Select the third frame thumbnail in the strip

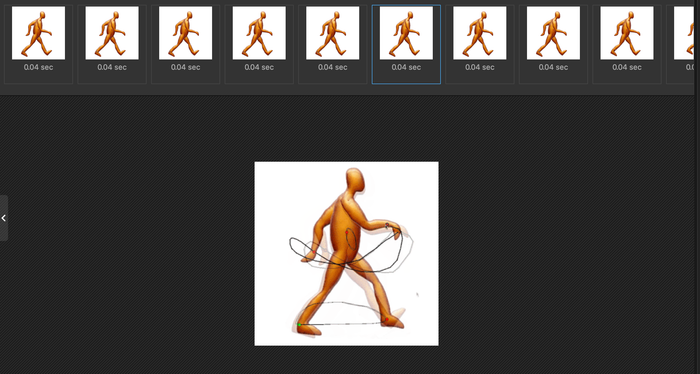(186, 33)
